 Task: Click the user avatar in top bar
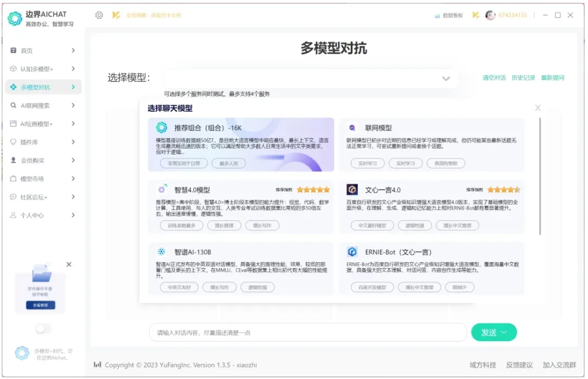(x=490, y=15)
